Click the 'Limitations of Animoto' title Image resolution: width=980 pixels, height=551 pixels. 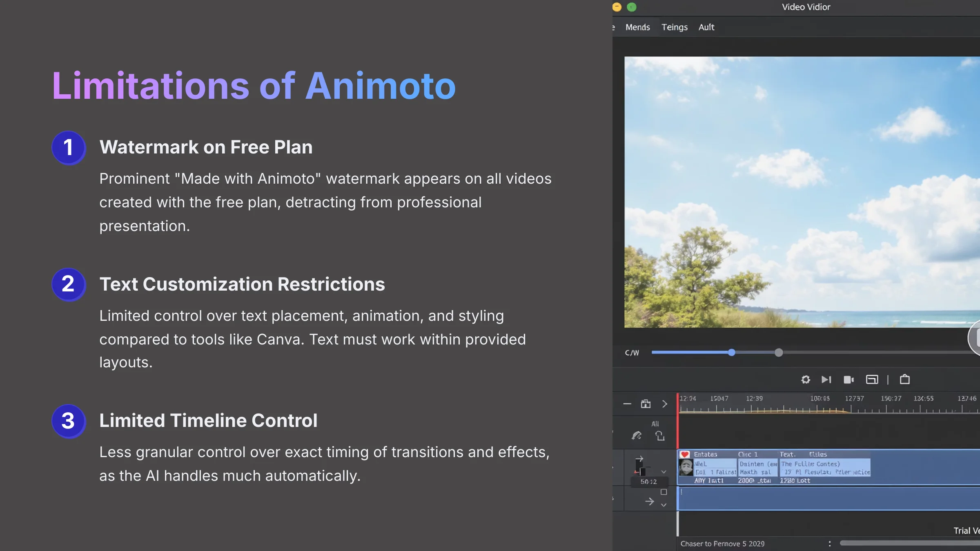click(254, 86)
